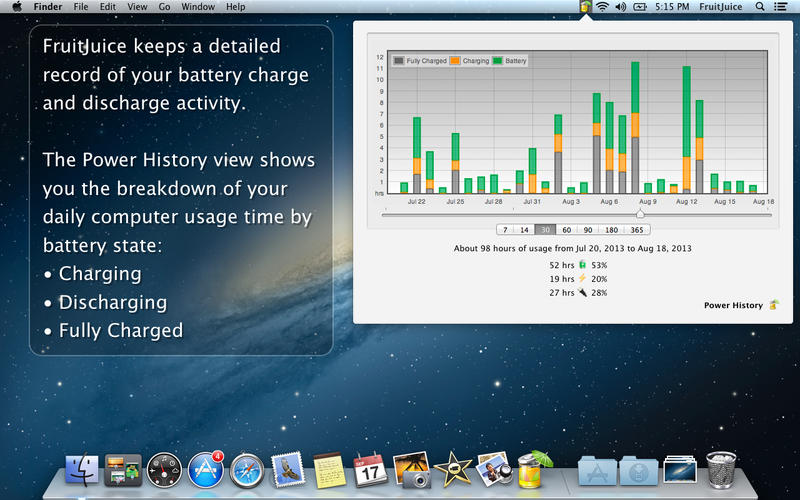Screen dimensions: 800x500
Task: Select the 7 day range
Action: 505,230
